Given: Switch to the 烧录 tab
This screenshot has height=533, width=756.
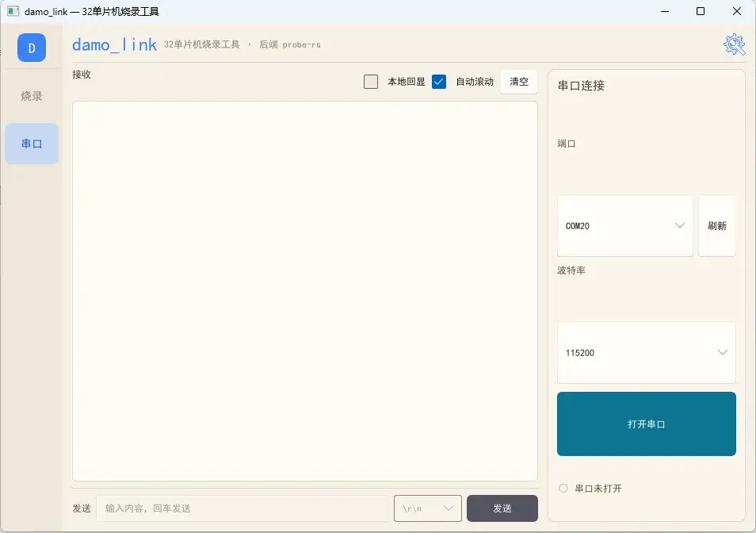Looking at the screenshot, I should 32,96.
